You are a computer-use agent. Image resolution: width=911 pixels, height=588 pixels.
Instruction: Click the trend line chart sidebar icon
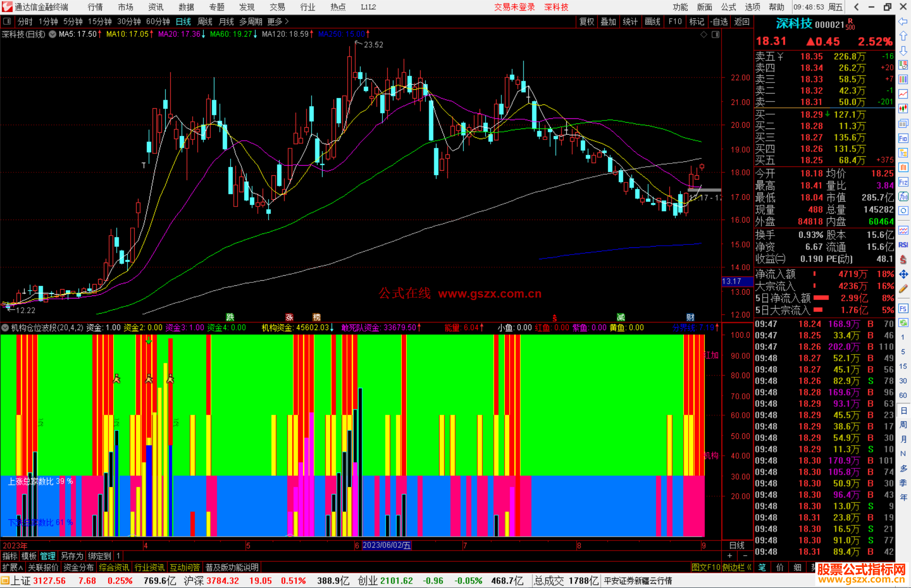903,94
